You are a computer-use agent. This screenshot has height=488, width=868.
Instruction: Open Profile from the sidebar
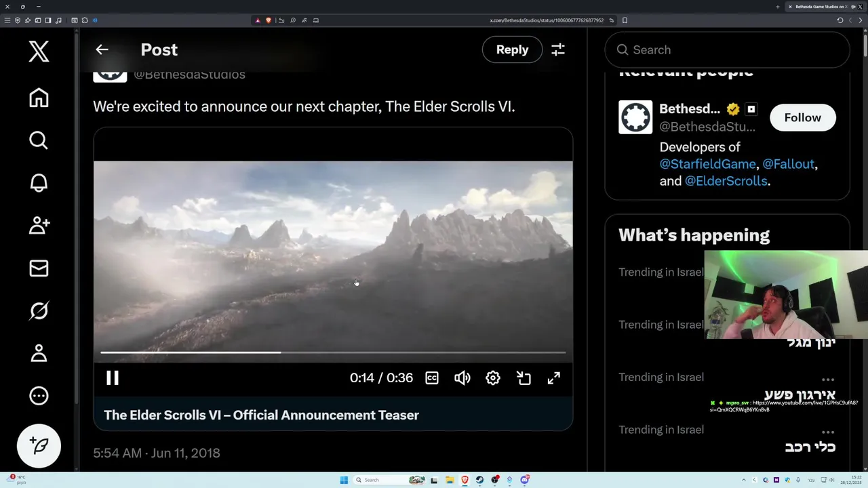[x=39, y=353]
